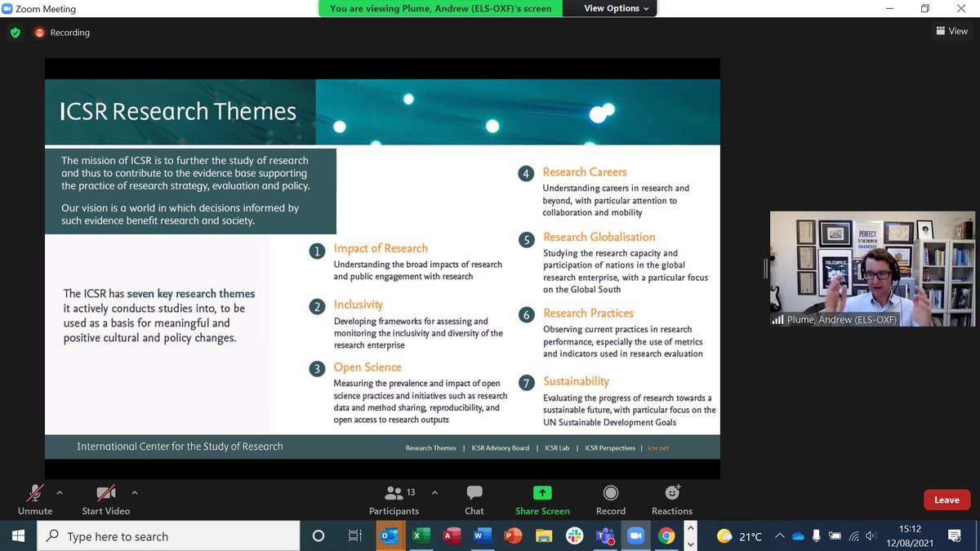Viewport: 980px width, 551px height.
Task: Click the taskbar overflow scroll arrows
Action: 693,536
